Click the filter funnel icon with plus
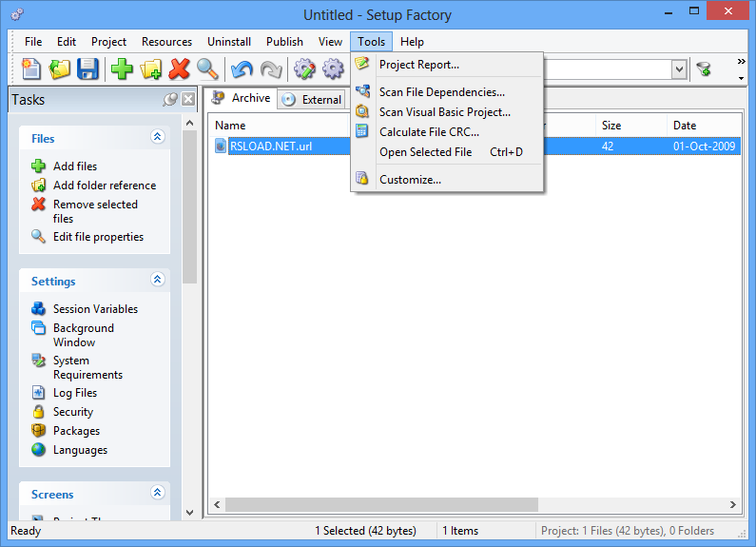The width and height of the screenshot is (756, 547). point(704,69)
